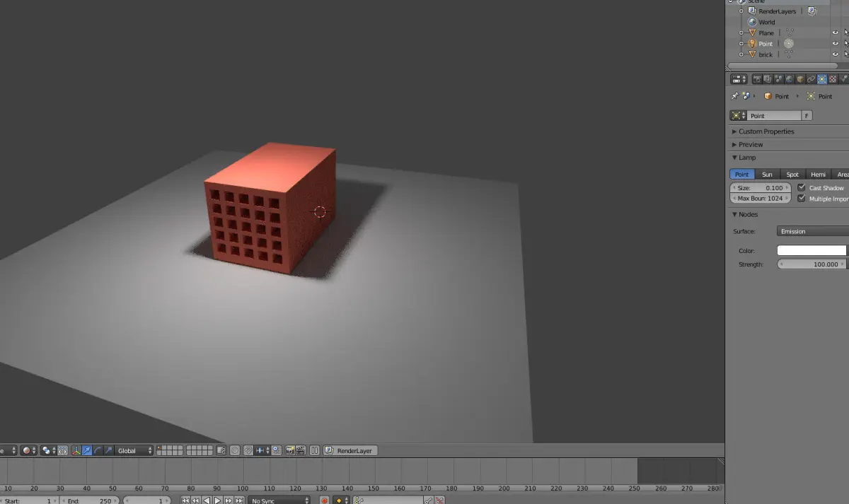This screenshot has width=849, height=504.
Task: Open Render Layers properties tab icon
Action: pyautogui.click(x=767, y=79)
